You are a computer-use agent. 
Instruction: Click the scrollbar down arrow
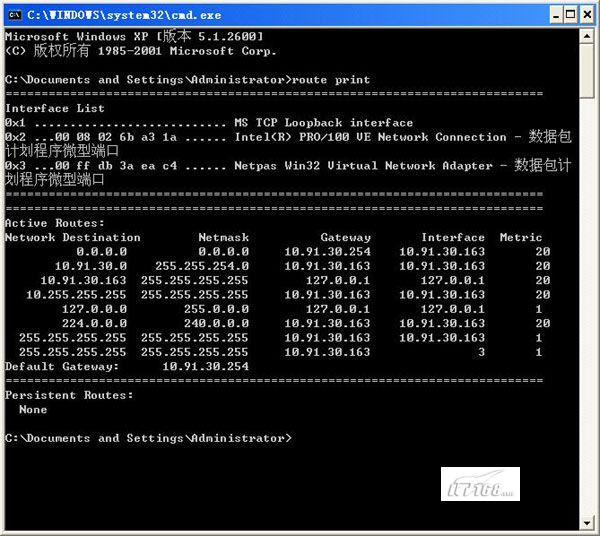(587, 523)
